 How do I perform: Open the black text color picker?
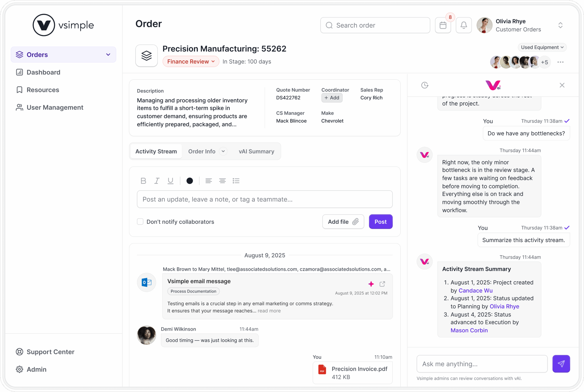click(190, 181)
